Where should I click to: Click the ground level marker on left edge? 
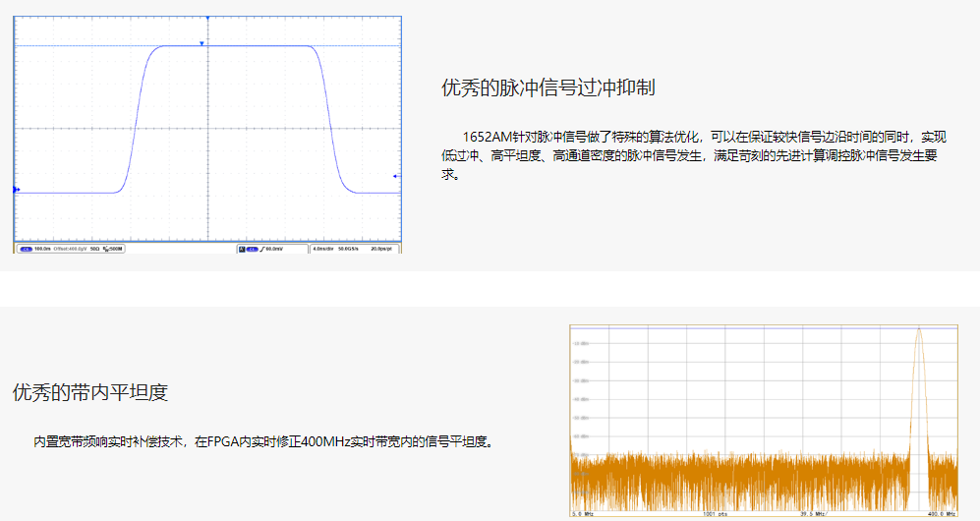pos(16,189)
